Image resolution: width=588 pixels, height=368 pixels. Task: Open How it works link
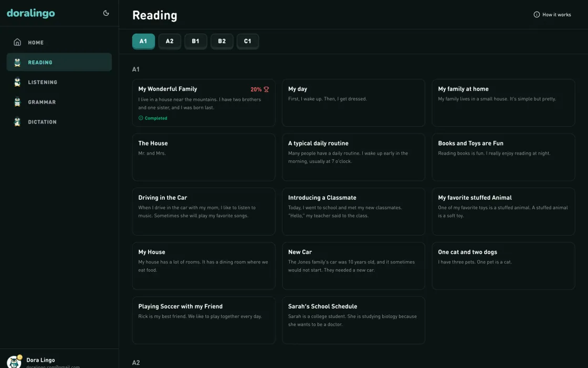(x=552, y=15)
